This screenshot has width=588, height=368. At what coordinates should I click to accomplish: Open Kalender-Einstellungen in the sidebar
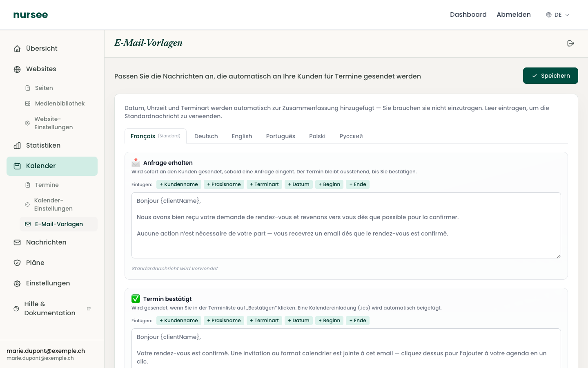tap(58, 204)
